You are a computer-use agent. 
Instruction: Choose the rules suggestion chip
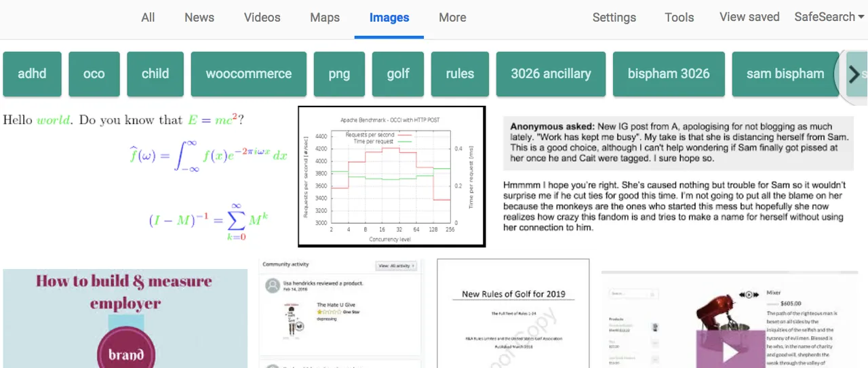tap(460, 74)
